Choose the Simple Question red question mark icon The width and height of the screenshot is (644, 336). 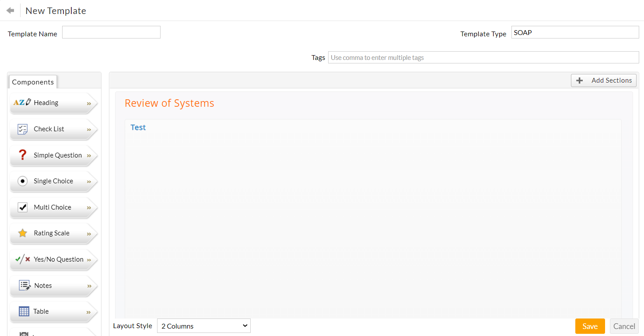(22, 155)
